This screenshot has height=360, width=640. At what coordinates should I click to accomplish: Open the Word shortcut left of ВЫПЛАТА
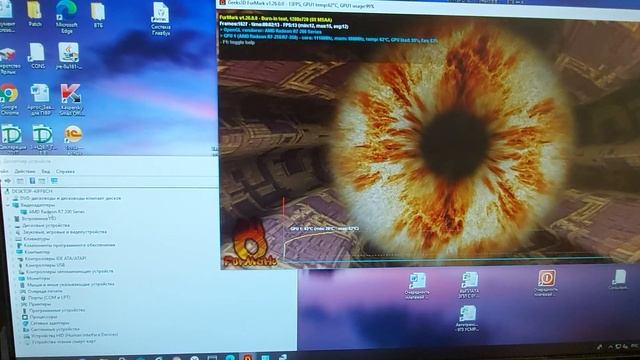pyautogui.click(x=417, y=286)
